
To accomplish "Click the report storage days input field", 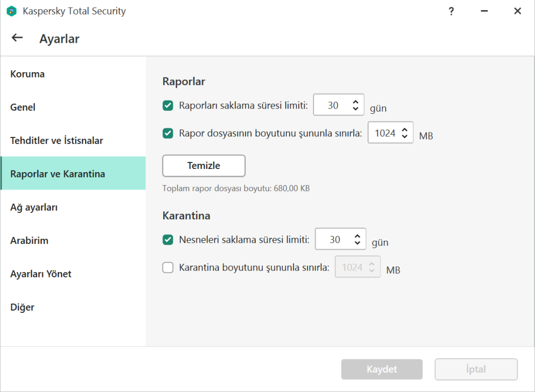I will [333, 105].
